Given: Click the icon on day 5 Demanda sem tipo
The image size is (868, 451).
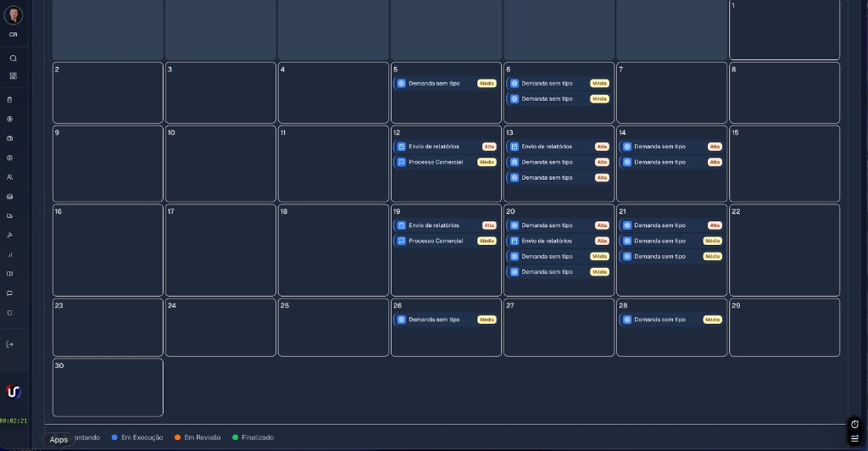Looking at the screenshot, I should point(401,84).
